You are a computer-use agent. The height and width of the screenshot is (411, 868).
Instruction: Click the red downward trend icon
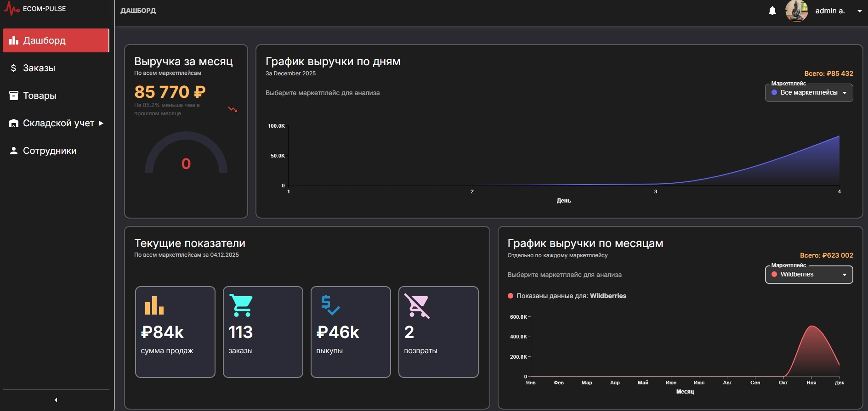click(x=233, y=109)
